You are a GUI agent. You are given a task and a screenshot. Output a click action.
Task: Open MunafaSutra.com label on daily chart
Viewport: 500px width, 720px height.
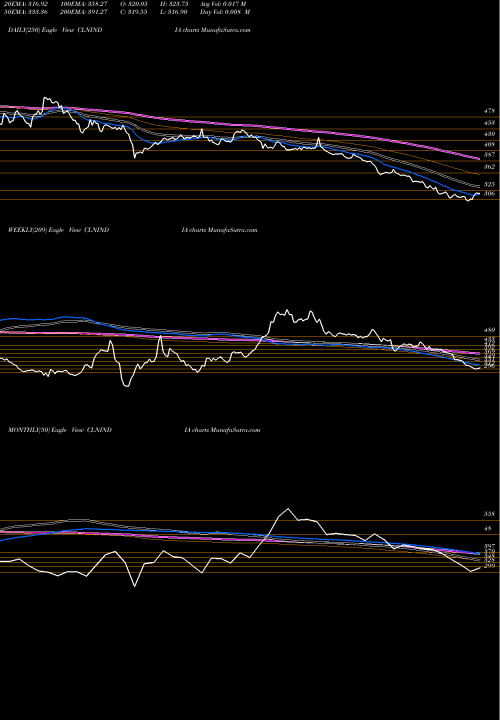click(225, 30)
